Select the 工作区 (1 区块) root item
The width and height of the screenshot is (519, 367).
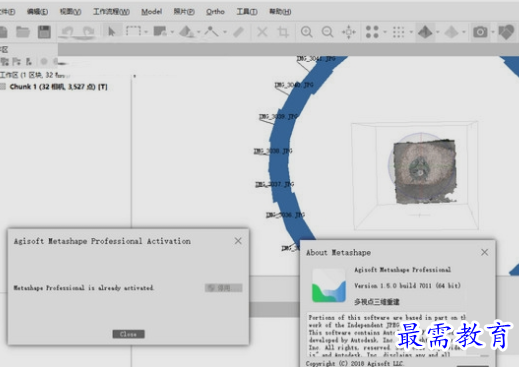coord(35,75)
